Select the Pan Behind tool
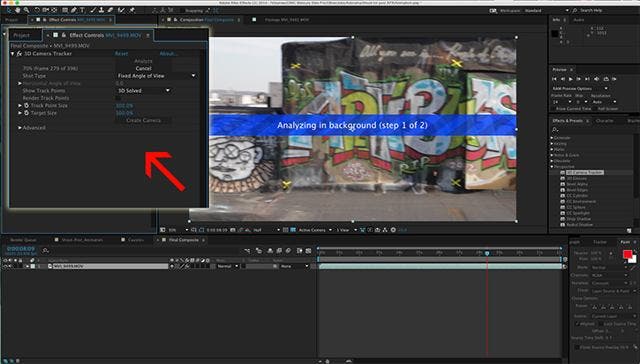This screenshot has width=640, height=364. click(x=54, y=10)
